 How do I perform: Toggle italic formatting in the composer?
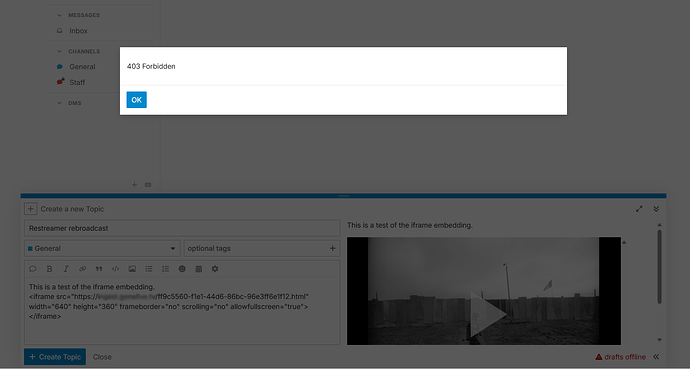tap(66, 269)
